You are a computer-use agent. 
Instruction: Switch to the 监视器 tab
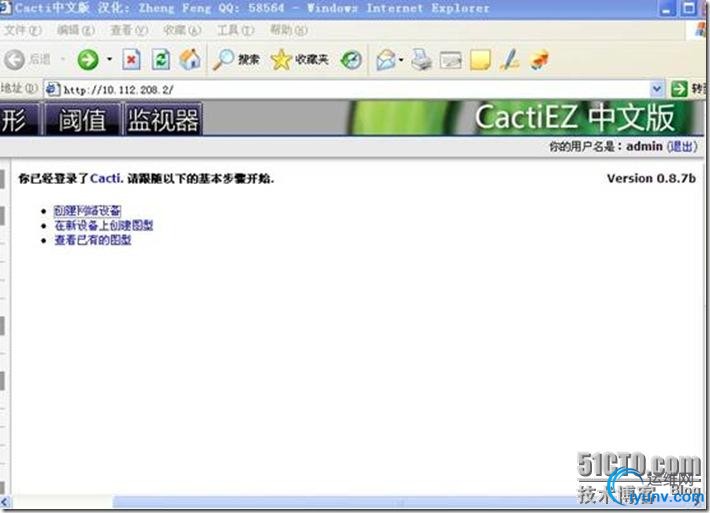point(163,119)
